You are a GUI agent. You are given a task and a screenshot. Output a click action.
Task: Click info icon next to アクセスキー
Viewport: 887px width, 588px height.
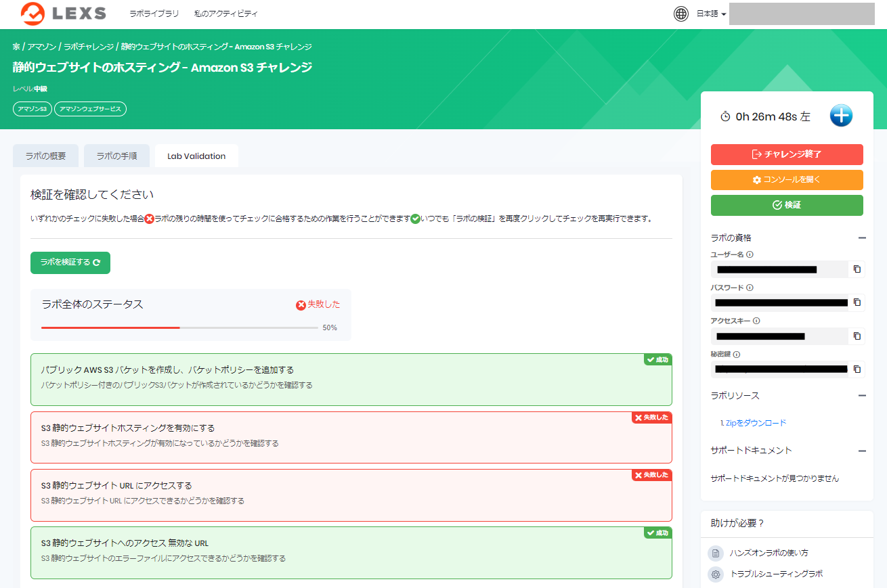(756, 321)
